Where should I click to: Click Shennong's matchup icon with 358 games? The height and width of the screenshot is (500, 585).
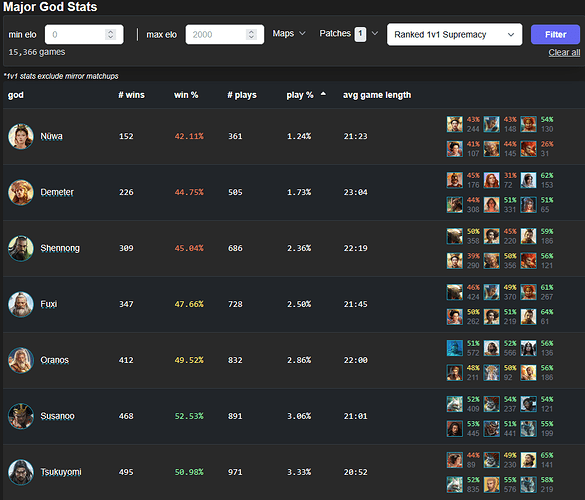455,236
